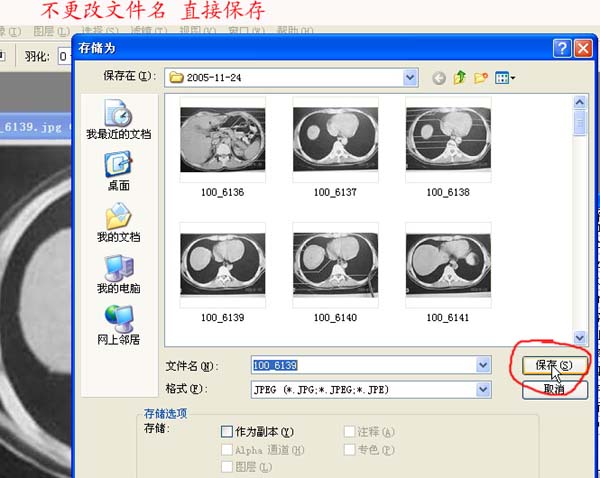Open My Recent Documents (我最近的文档) shortcut
Viewport: 600px width, 478px height.
point(119,119)
